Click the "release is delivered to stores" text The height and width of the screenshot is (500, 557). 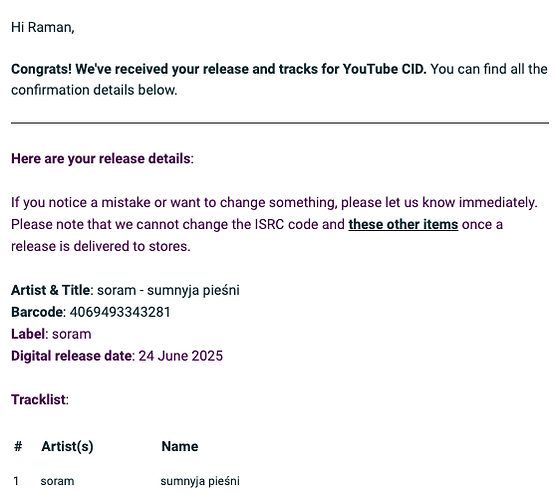coord(101,246)
